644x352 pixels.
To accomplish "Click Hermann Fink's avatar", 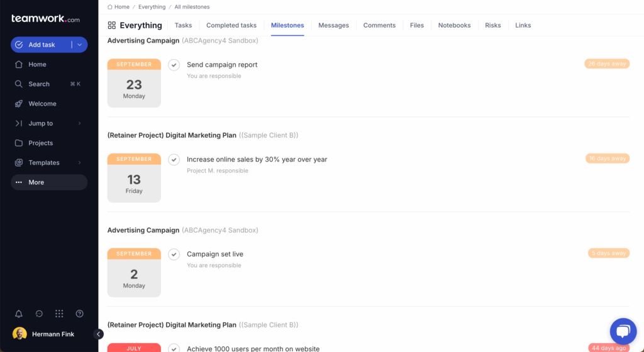I will (x=19, y=334).
